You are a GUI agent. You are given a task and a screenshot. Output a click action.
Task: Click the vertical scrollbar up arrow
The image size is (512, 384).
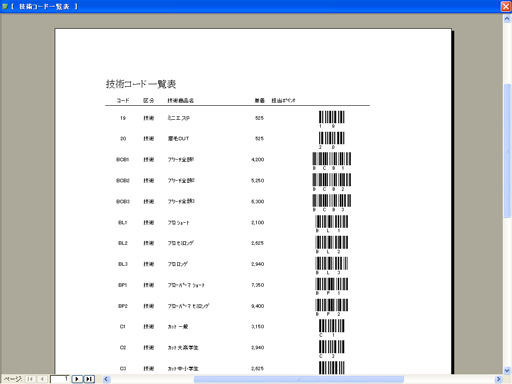[x=507, y=19]
